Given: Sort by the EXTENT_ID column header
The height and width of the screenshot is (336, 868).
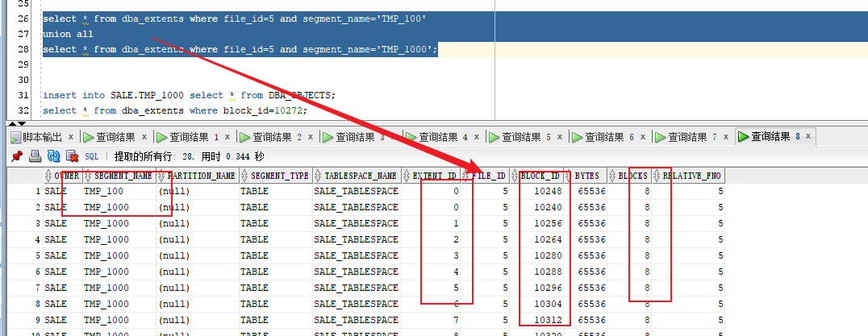Looking at the screenshot, I should pyautogui.click(x=432, y=176).
